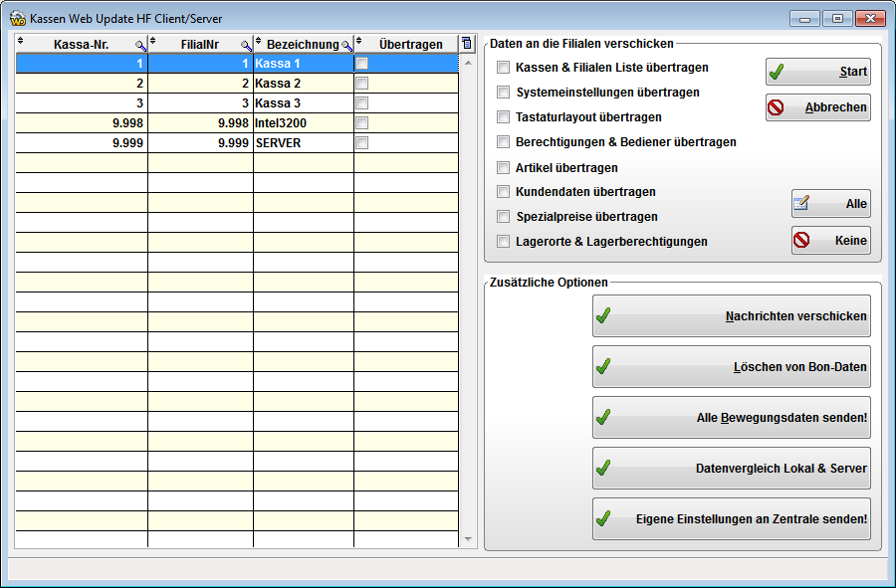
Task: Click the search icon in FilialNr column header
Action: pos(246,46)
